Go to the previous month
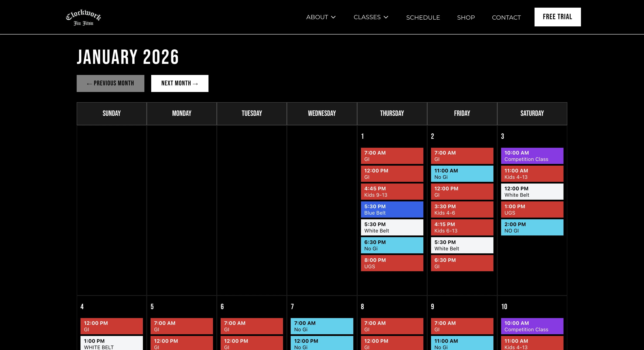The image size is (644, 350). [110, 83]
